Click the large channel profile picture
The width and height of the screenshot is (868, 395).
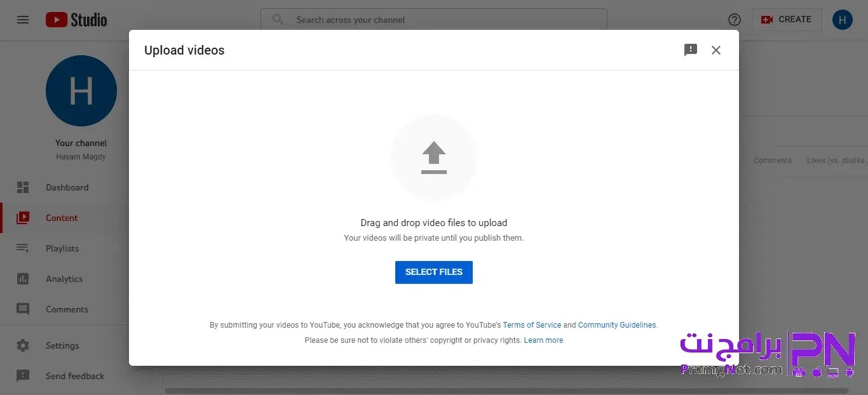81,91
